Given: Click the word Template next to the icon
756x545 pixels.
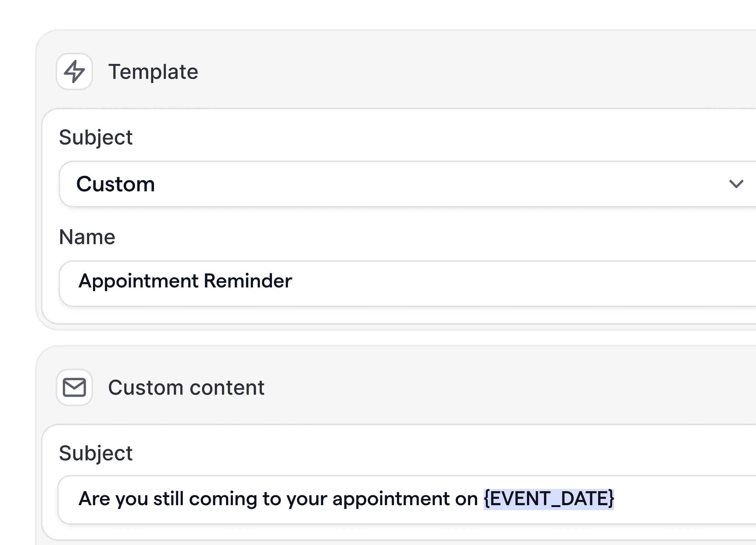Looking at the screenshot, I should pyautogui.click(x=153, y=71).
